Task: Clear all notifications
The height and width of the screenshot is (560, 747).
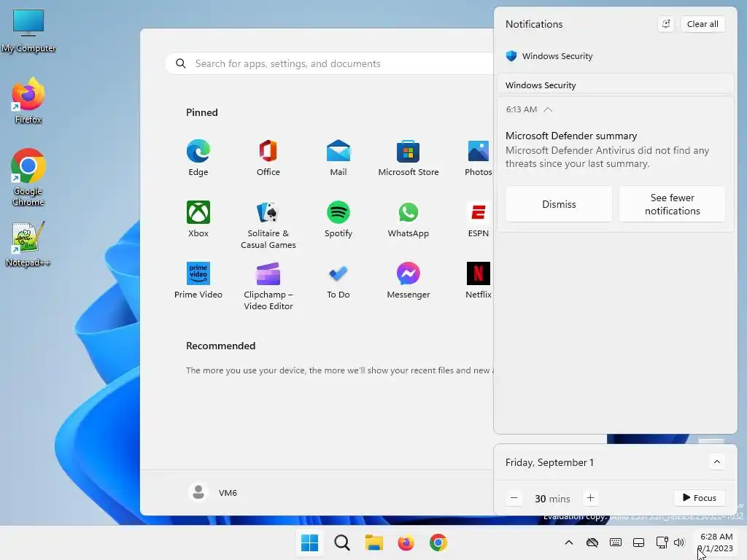Action: point(703,24)
